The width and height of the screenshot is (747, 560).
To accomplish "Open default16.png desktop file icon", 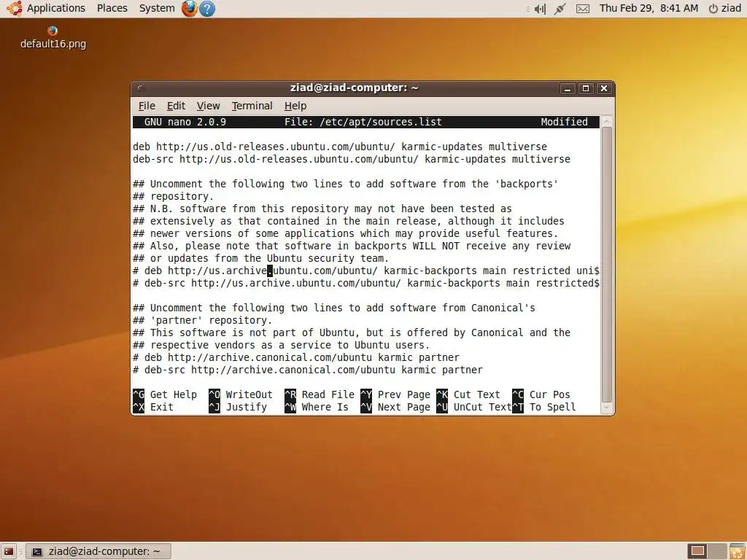I will tap(53, 38).
